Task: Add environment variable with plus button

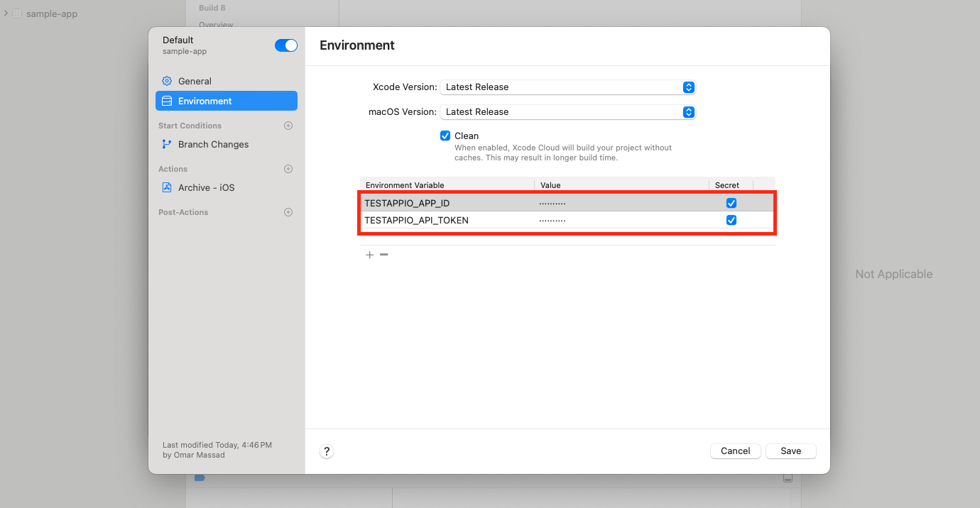Action: pos(369,255)
